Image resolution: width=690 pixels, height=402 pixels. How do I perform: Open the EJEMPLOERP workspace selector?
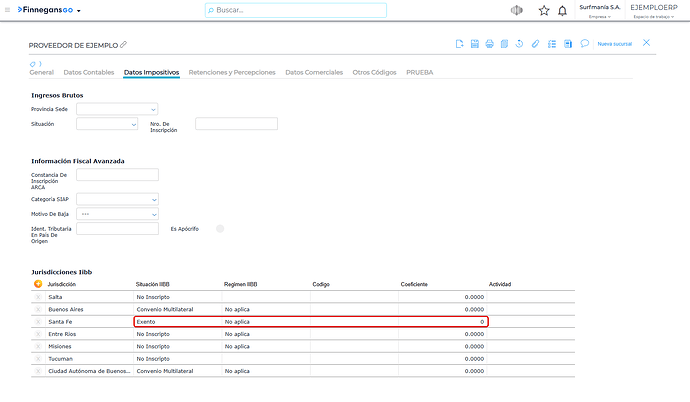click(x=654, y=11)
